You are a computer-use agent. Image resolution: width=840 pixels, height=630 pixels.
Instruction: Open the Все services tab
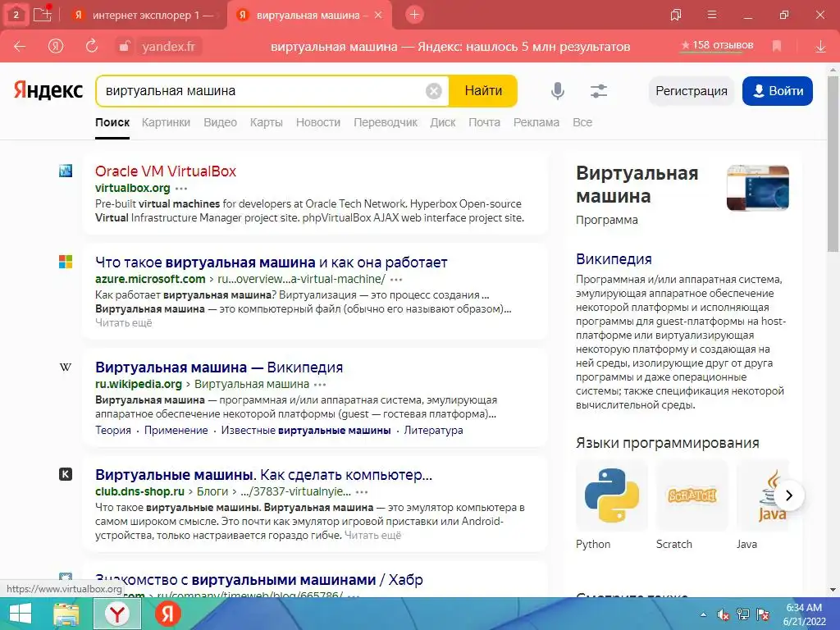pos(582,122)
